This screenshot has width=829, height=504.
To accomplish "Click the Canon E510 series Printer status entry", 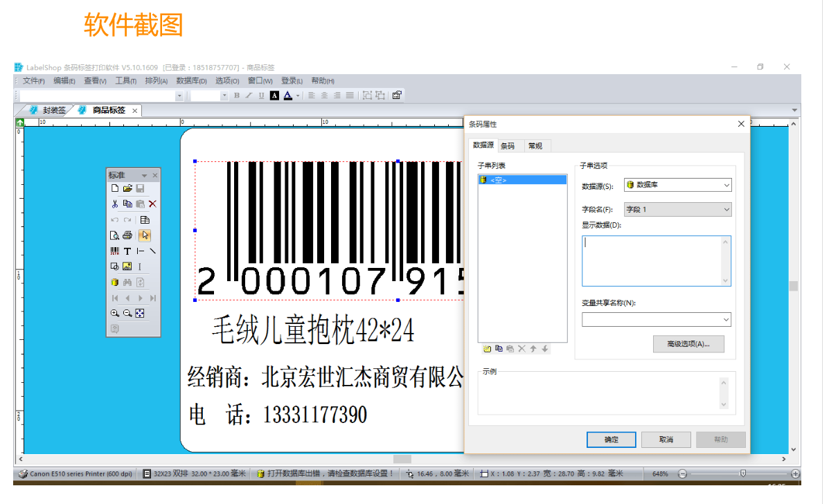I will tap(75, 474).
